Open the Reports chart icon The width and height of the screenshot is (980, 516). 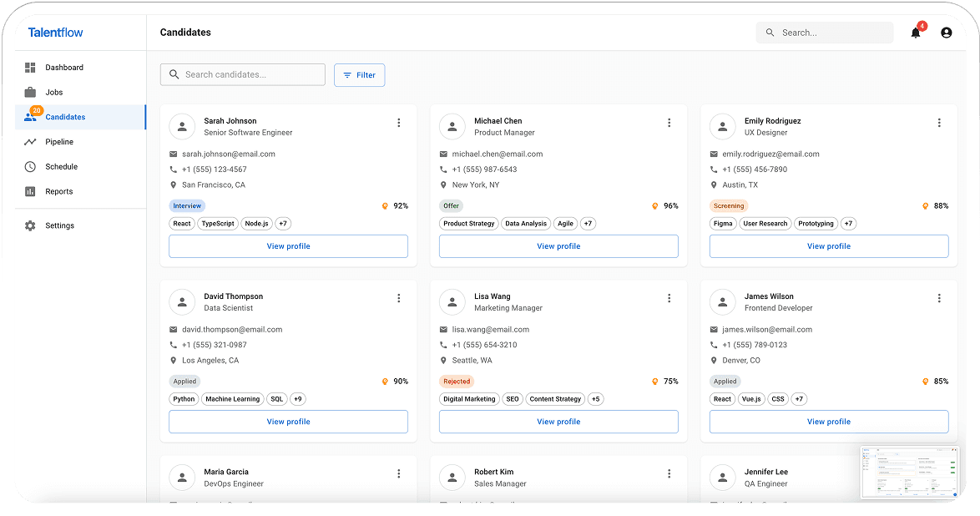(x=30, y=192)
